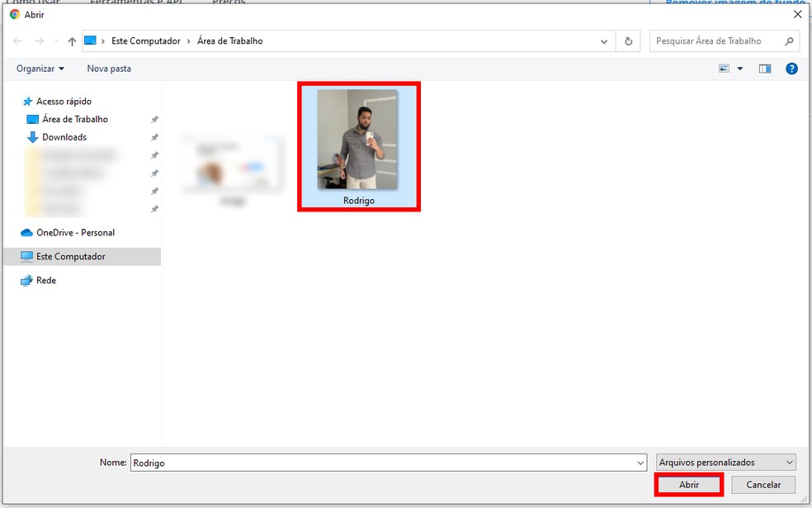Go up one folder level
Image resolution: width=812 pixels, height=508 pixels.
click(73, 40)
